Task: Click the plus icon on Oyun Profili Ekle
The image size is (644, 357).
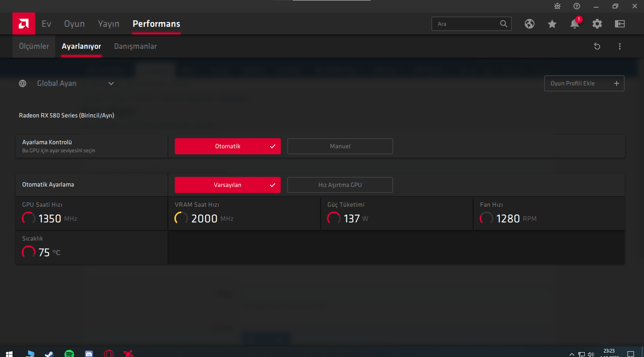Action: click(617, 83)
